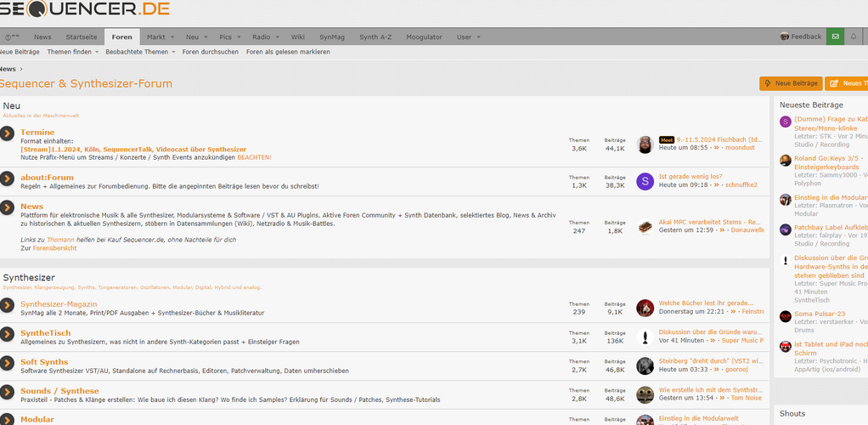Open the Synthesizer-Magazin forum link

coord(59,303)
